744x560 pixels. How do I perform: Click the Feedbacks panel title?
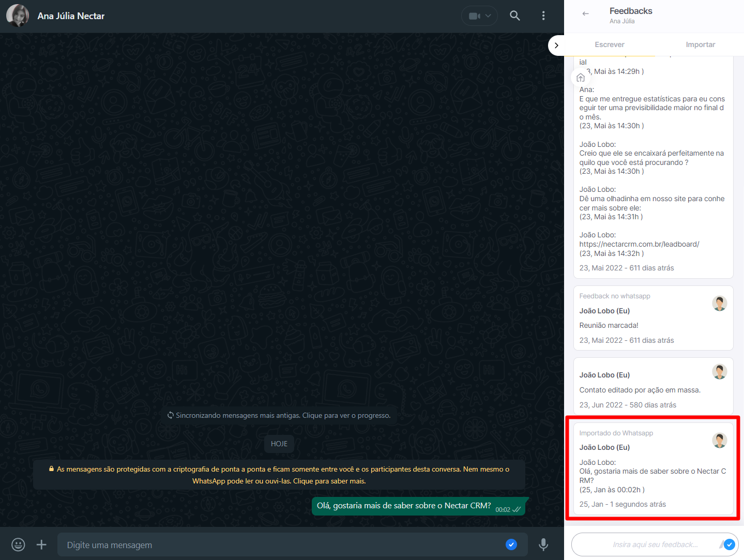631,11
